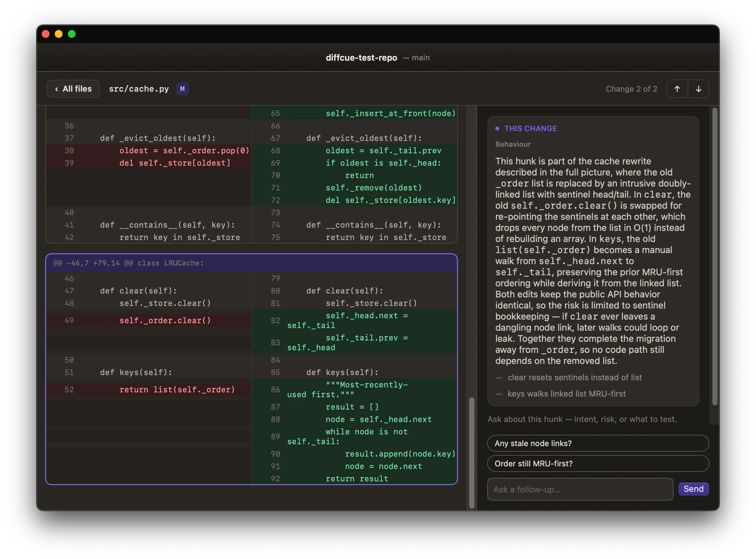Send the follow-up question

(x=693, y=489)
